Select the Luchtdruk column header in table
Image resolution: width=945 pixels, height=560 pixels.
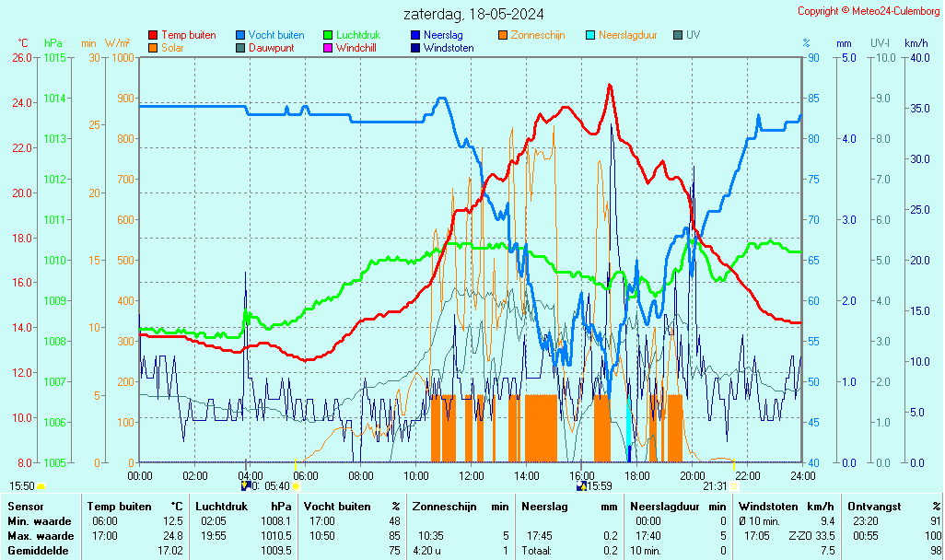(224, 507)
